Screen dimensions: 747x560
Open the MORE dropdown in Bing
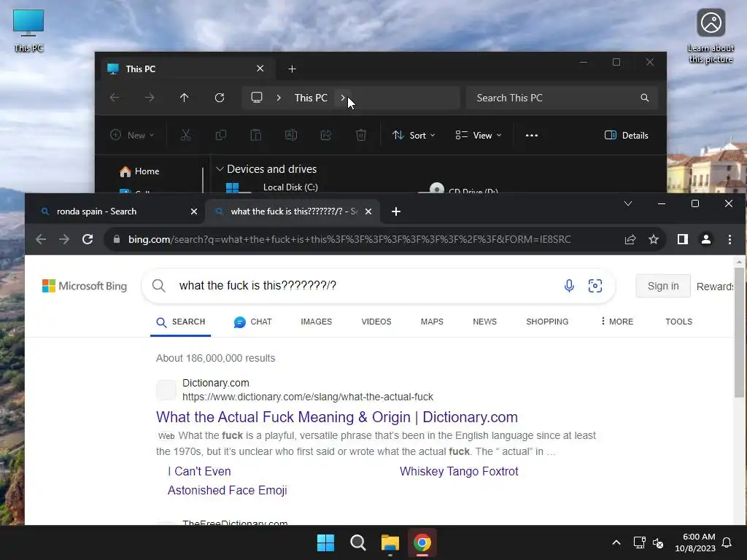(617, 322)
